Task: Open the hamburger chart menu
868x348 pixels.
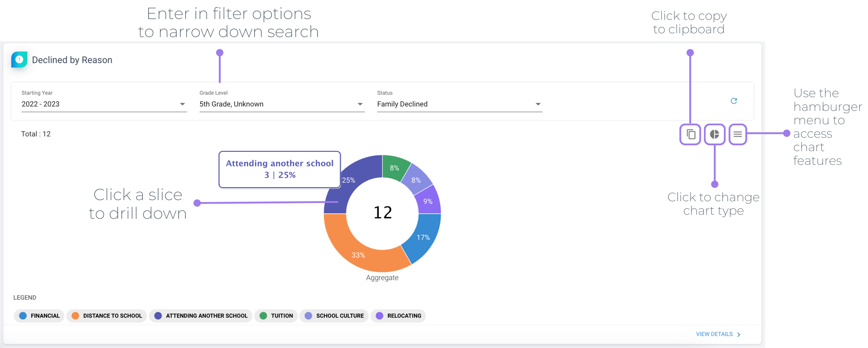Action: [737, 134]
